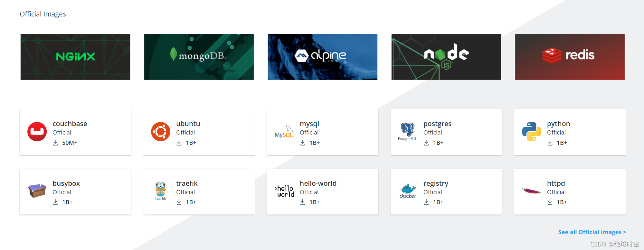This screenshot has width=644, height=250.
Task: Click the 1B+ count on mysql card
Action: point(315,143)
